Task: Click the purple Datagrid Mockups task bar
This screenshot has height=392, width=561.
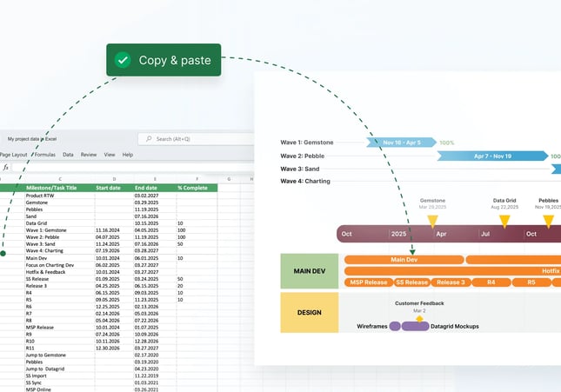Action: 415,326
